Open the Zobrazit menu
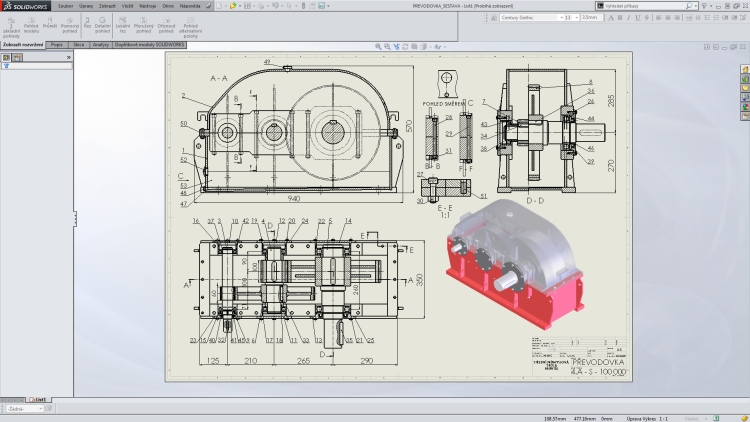The height and width of the screenshot is (422, 750). click(x=107, y=6)
